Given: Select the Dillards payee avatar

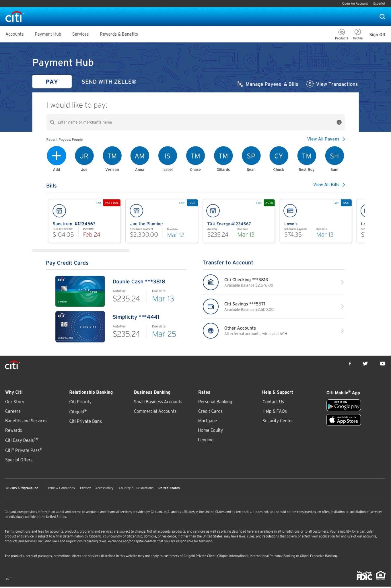Looking at the screenshot, I should point(223,156).
